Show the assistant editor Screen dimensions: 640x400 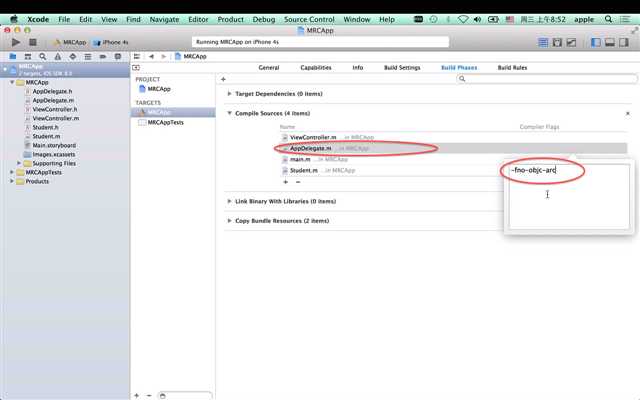557,42
